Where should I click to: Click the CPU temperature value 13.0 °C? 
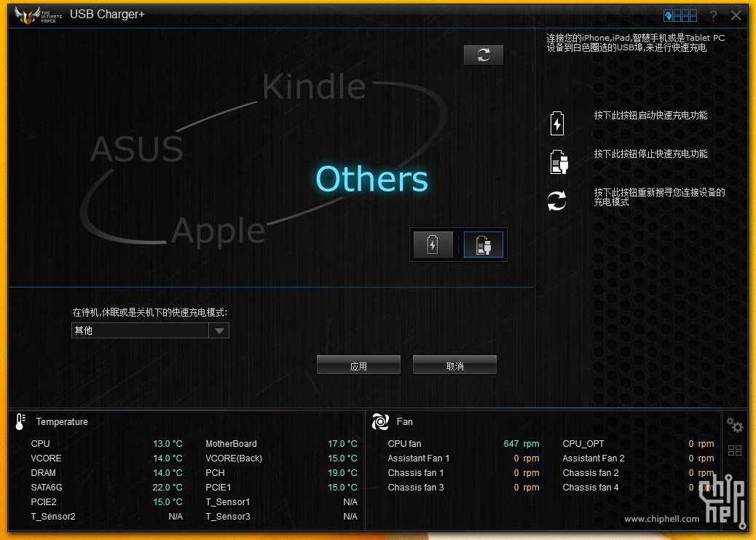(x=168, y=444)
